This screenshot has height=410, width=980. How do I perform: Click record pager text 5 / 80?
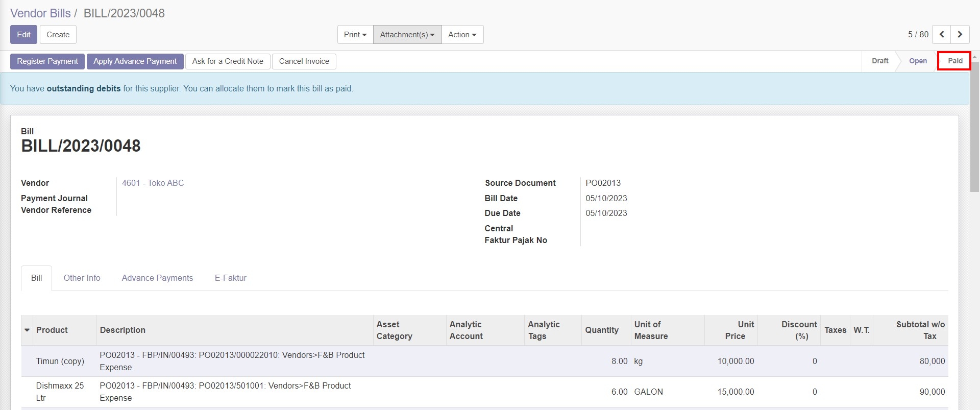[x=918, y=35]
